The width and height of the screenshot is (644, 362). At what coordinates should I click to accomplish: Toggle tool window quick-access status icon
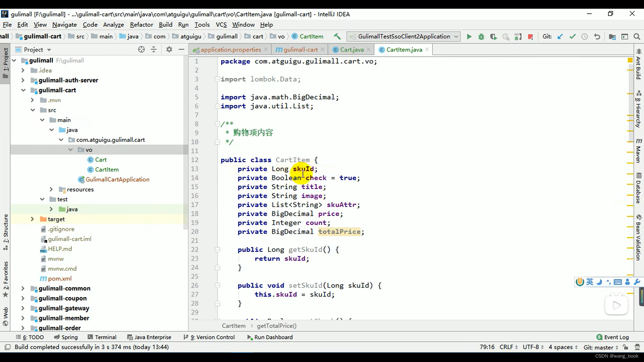pyautogui.click(x=8, y=347)
